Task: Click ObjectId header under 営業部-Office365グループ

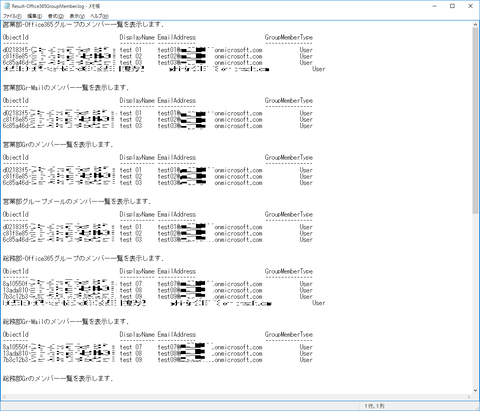Action: (16, 37)
